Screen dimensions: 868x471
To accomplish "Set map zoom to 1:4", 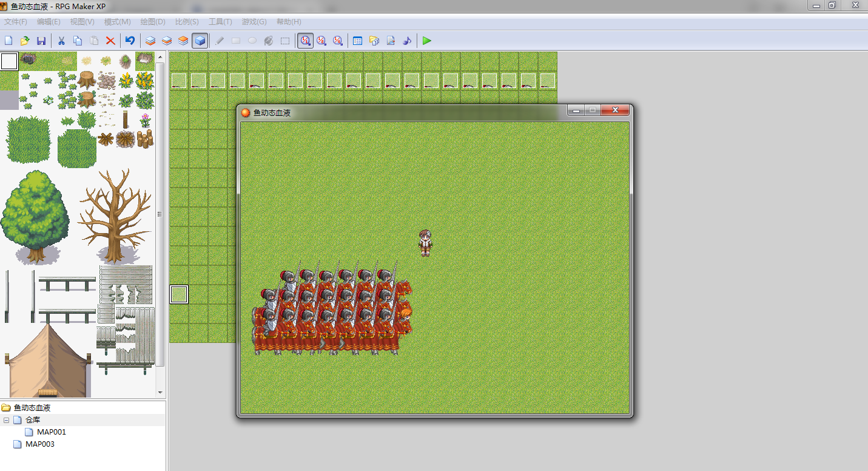I will [338, 41].
